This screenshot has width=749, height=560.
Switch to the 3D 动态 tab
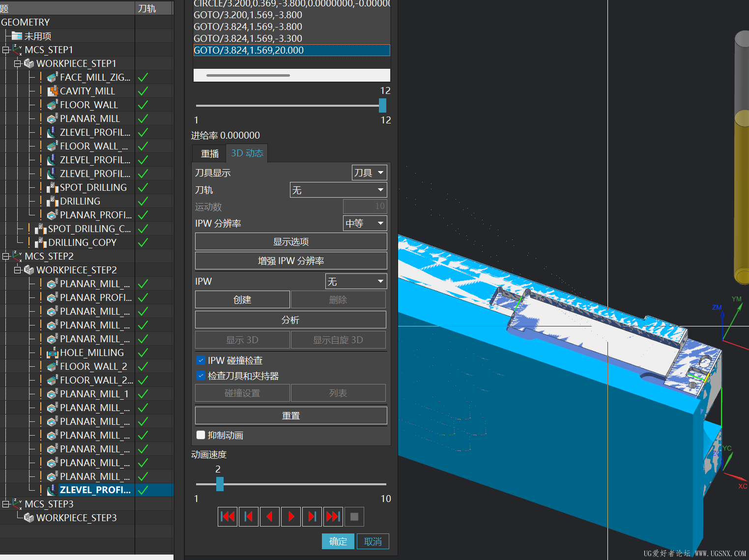tap(247, 153)
